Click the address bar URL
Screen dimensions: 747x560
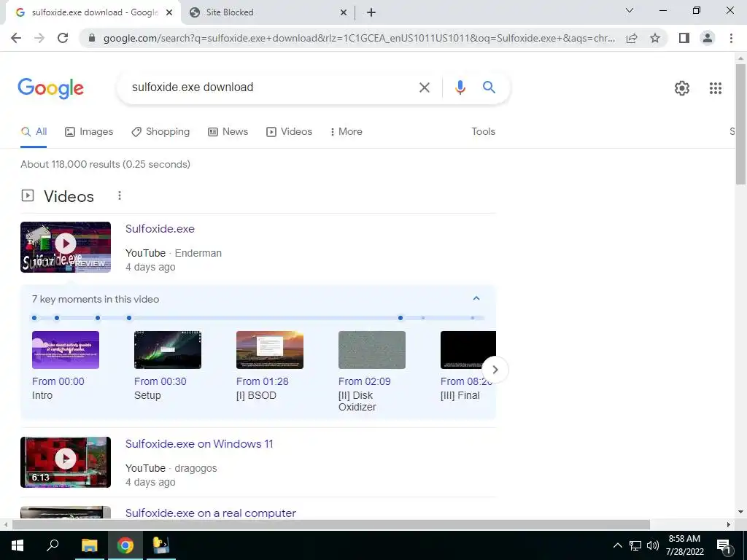pos(359,38)
